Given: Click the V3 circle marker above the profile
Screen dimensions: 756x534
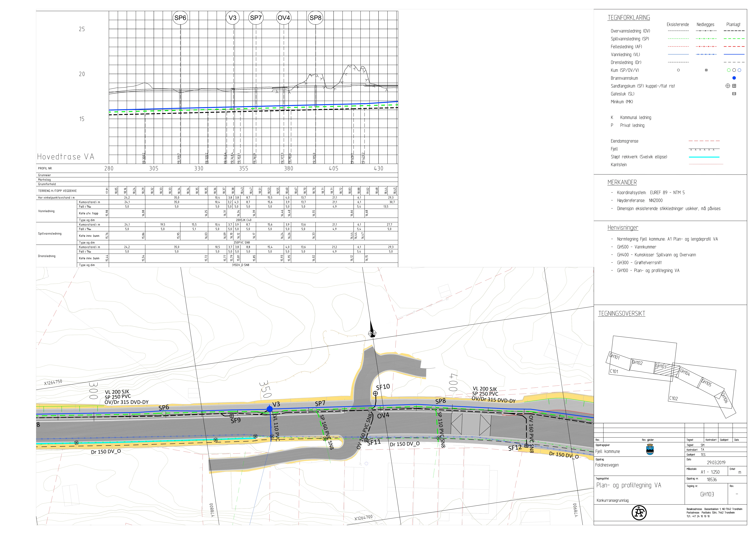Looking at the screenshot, I should tap(233, 18).
